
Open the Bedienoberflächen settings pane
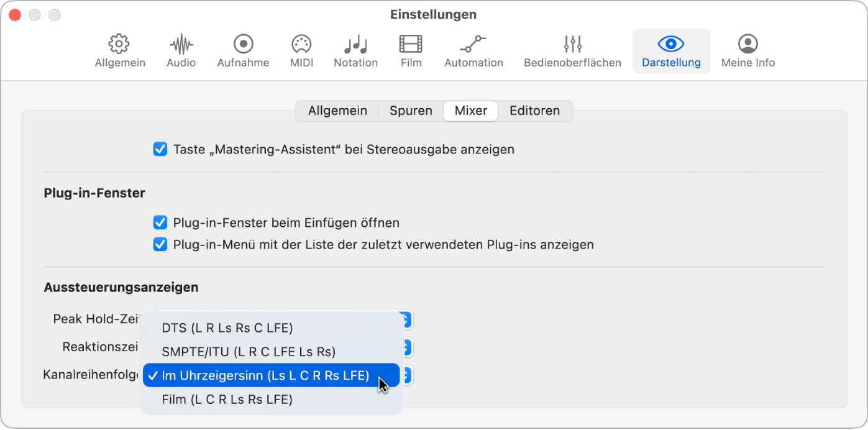[x=571, y=50]
